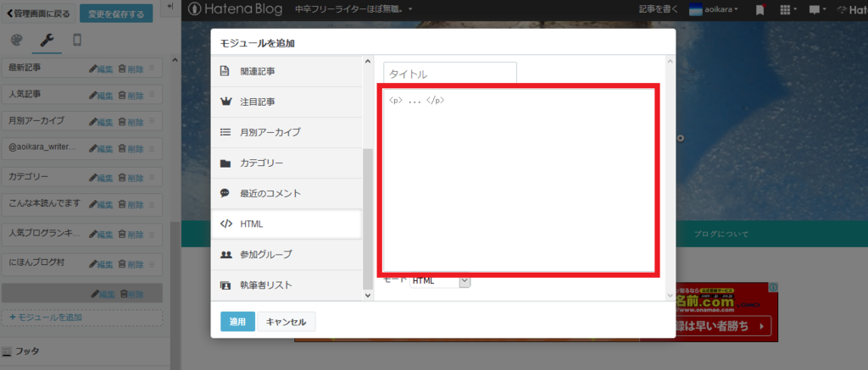Click into the HTML code text area
Image resolution: width=868 pixels, height=370 pixels.
[519, 179]
